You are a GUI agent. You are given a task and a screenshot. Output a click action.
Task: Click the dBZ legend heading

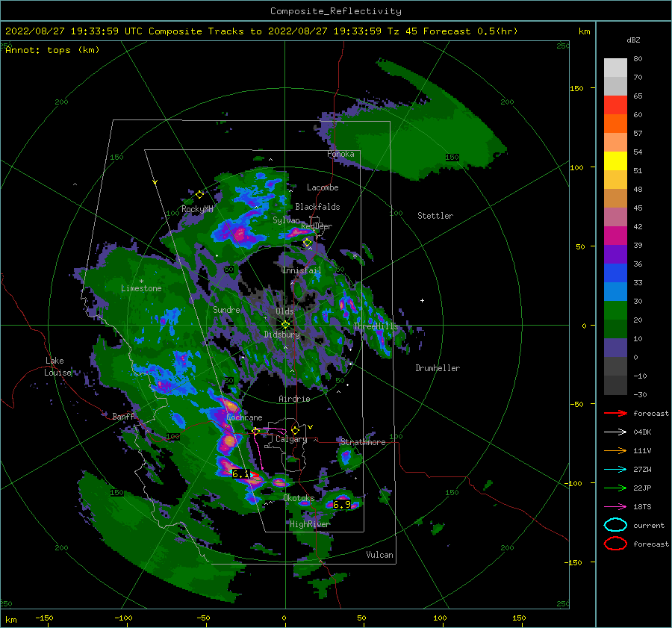(x=633, y=40)
